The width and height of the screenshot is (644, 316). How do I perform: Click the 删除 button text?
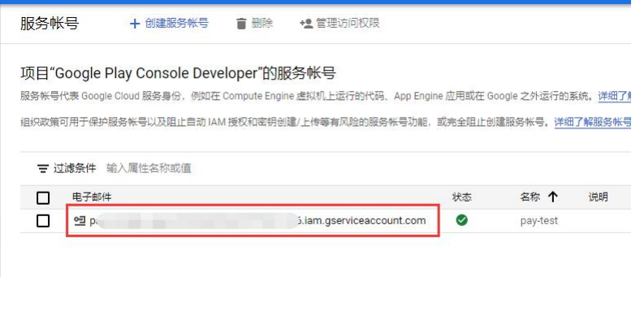[262, 23]
